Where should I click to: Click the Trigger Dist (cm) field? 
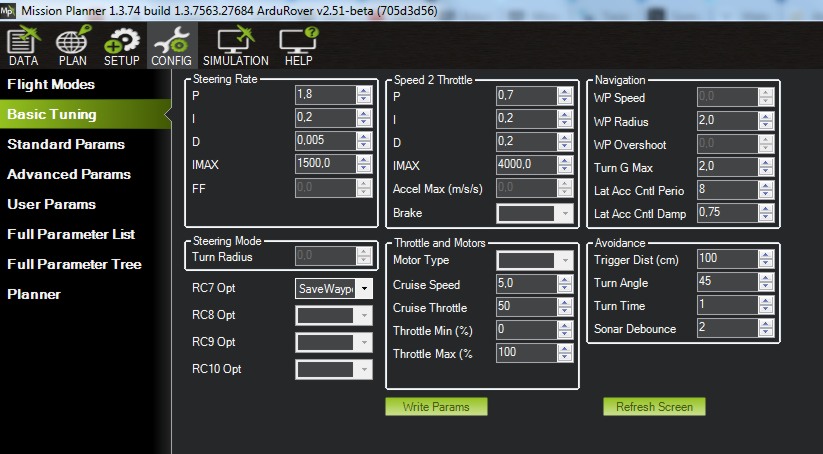point(725,259)
